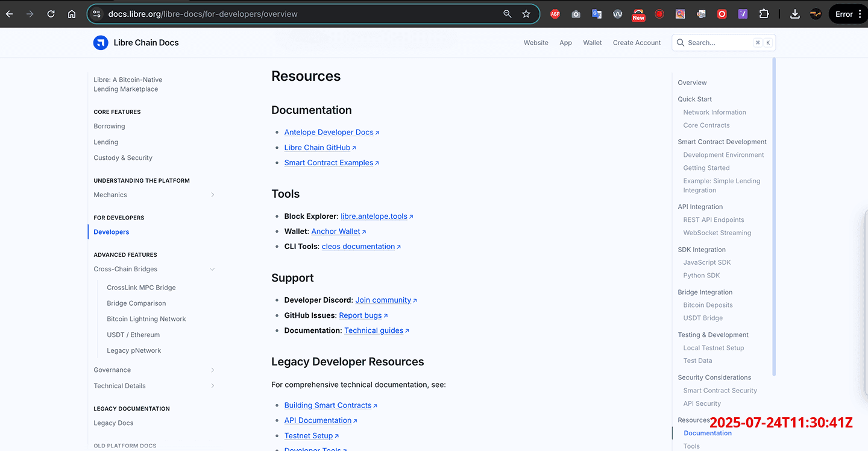Open the browser extensions puzzle-piece menu
Screen dimensions: 868x451
(764, 13)
